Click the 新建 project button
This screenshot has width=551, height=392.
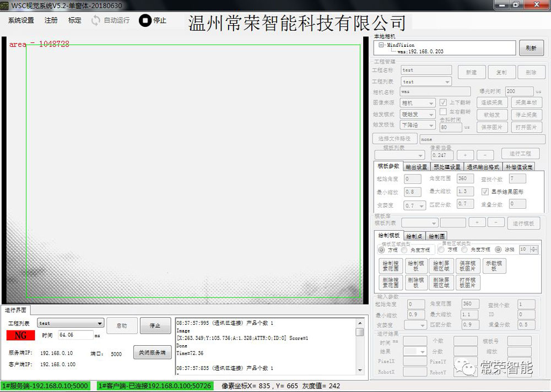point(472,72)
